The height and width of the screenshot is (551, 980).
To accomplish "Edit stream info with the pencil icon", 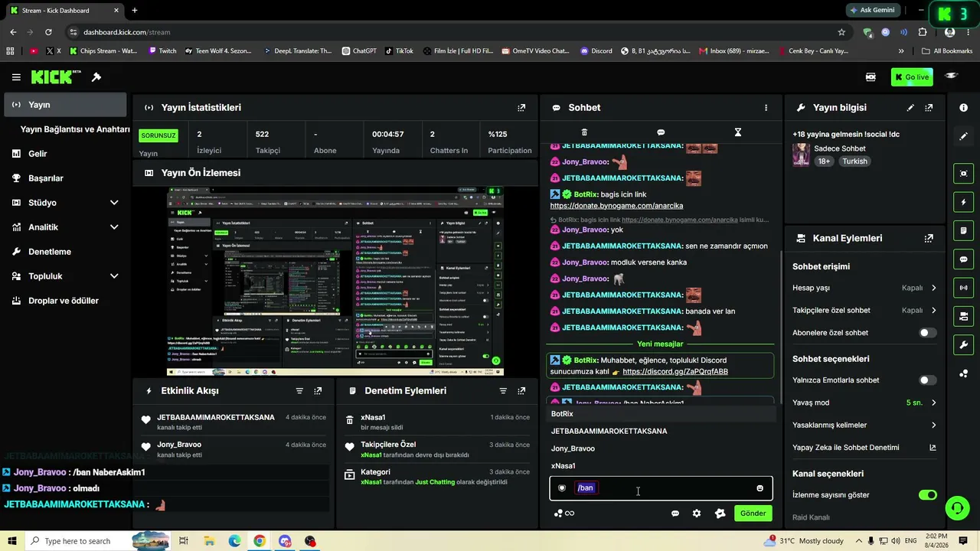I will (x=910, y=108).
